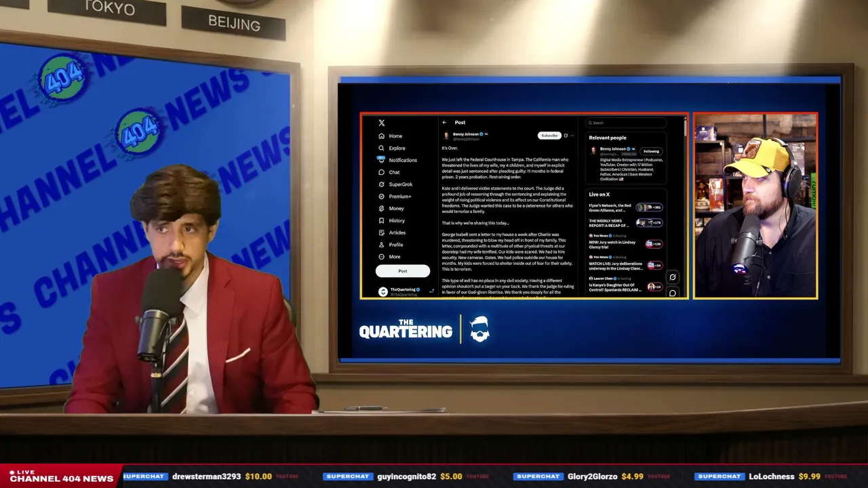Open the Explore magnifier icon in sidebar

pos(382,148)
